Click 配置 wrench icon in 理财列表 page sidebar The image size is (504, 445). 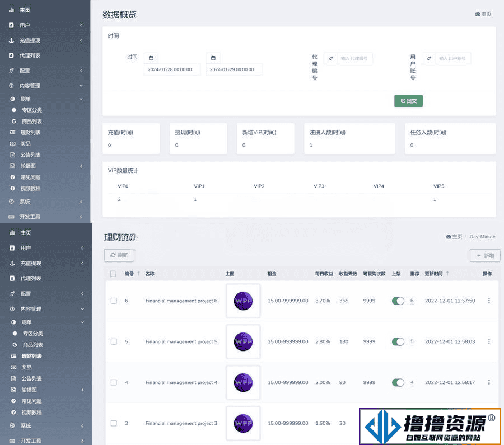click(x=12, y=293)
